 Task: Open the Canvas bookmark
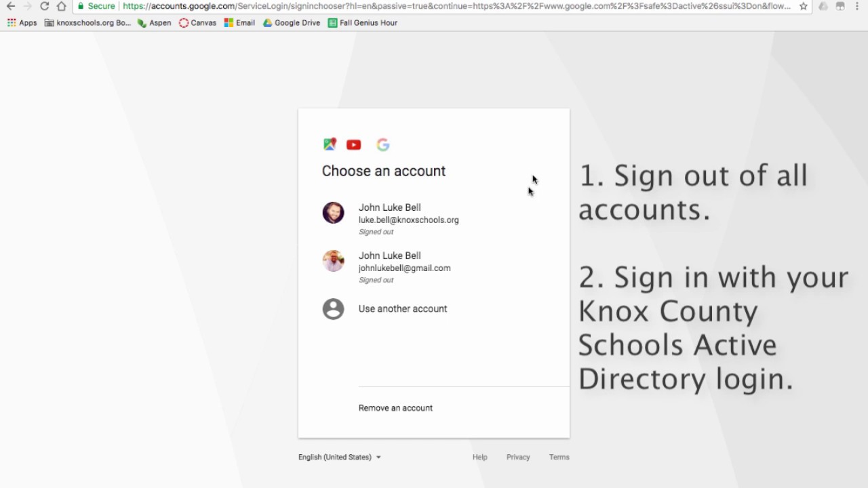(x=197, y=22)
